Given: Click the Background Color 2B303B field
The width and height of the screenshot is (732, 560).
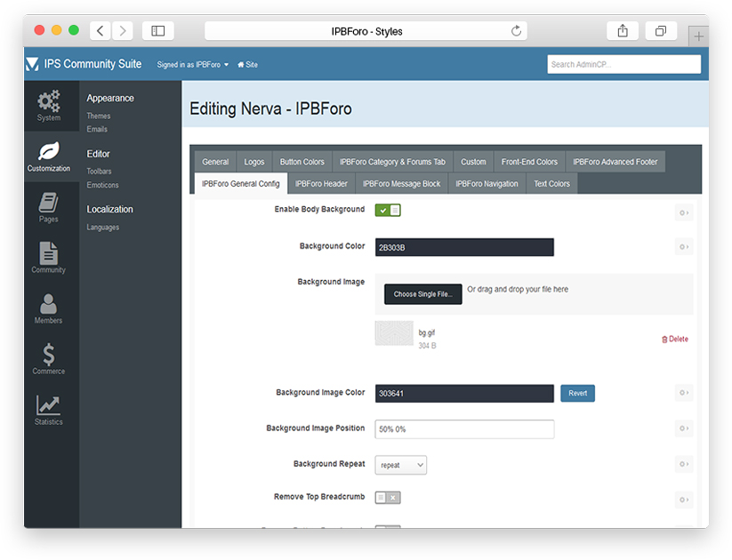Looking at the screenshot, I should 464,247.
